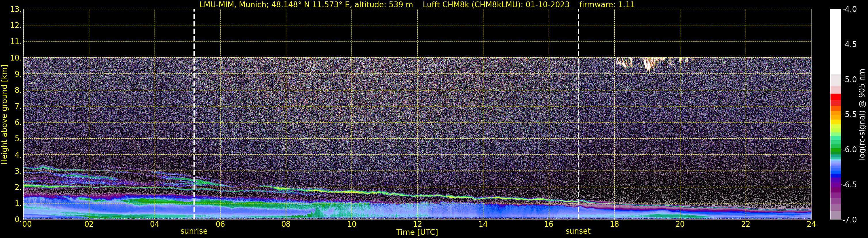Viewport: 868px width, 238px height.
Task: Click the '7.' height tick label
Action: [18, 106]
